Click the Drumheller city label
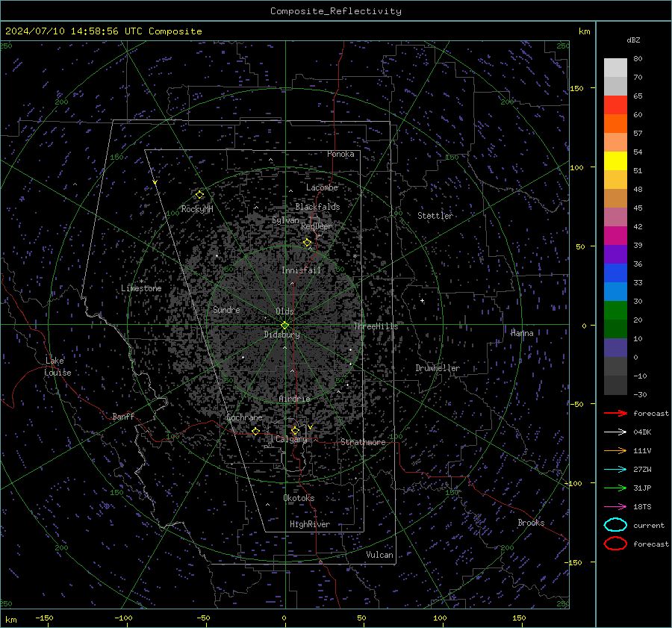Screen dimensions: 672x628 pos(438,368)
